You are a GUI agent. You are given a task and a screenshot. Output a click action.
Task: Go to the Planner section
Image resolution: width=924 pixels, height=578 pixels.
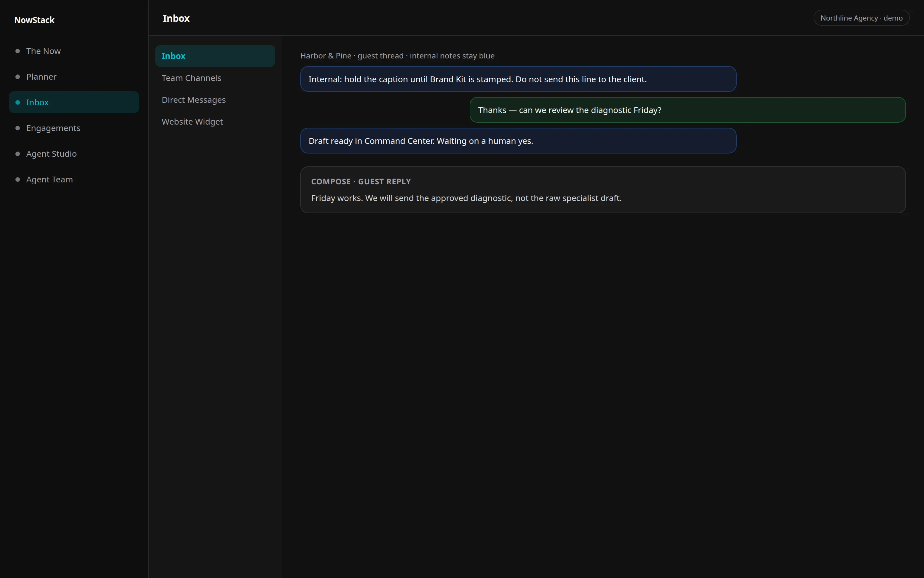pos(74,76)
